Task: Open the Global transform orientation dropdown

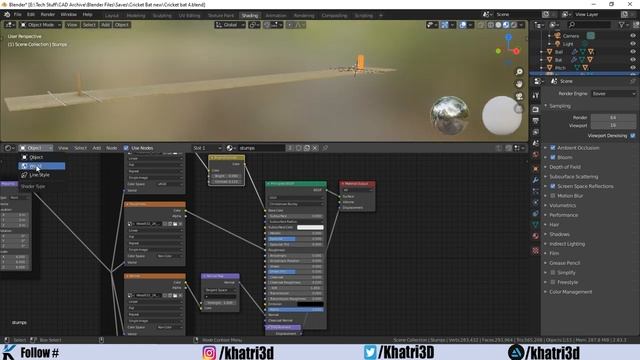Action: click(x=230, y=25)
